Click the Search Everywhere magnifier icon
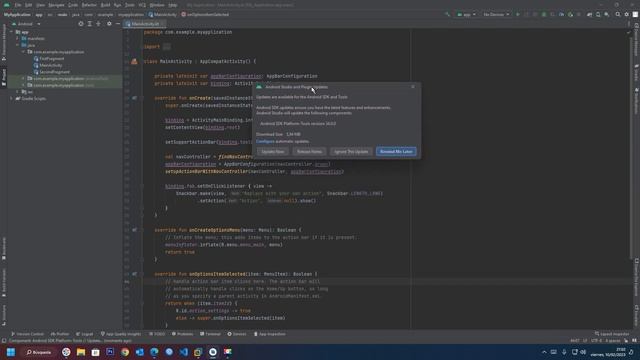Viewport: 640px width, 360px height. (618, 14)
